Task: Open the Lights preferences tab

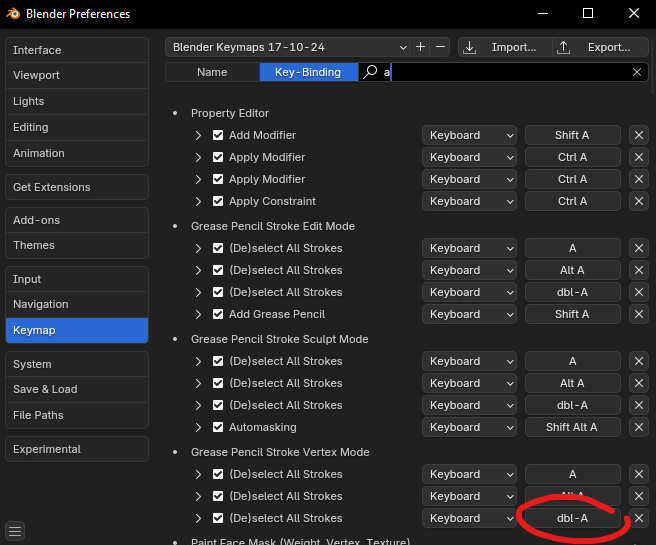Action: (77, 101)
